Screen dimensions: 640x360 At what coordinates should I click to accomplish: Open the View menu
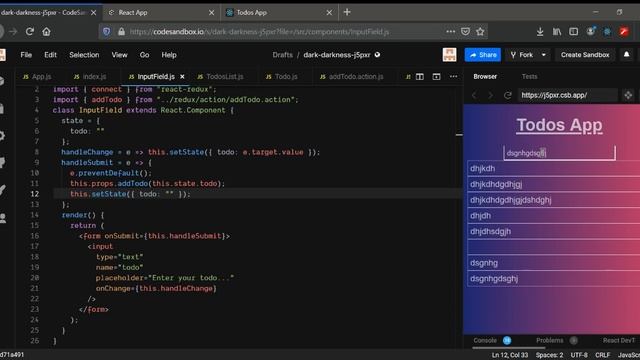point(120,55)
